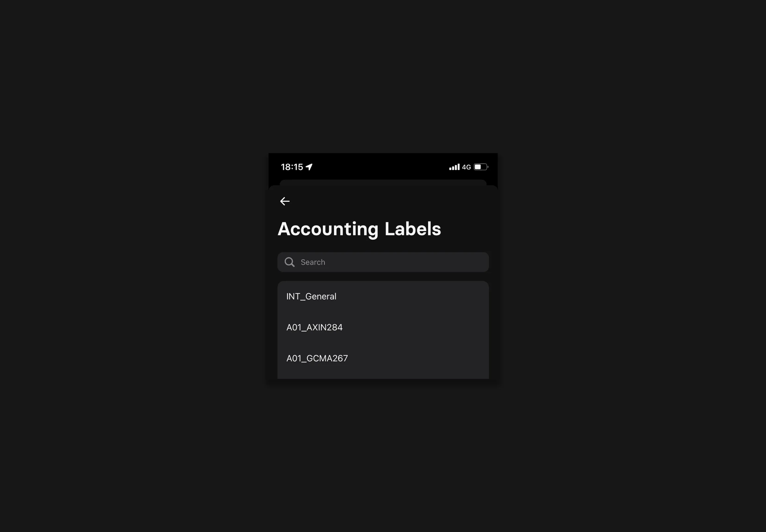
Task: Click empty row area beside A01_AXIN284
Action: (x=416, y=327)
